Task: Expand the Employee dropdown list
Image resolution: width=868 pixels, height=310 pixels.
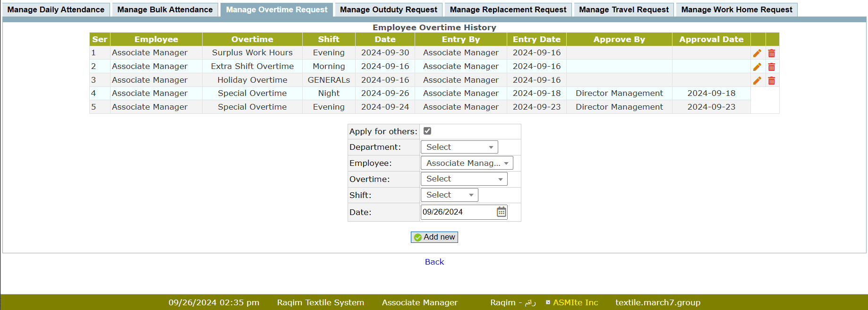Action: point(467,164)
